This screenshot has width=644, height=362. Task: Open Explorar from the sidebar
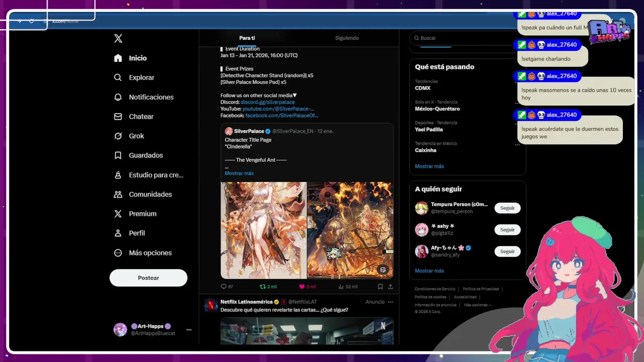point(134,77)
